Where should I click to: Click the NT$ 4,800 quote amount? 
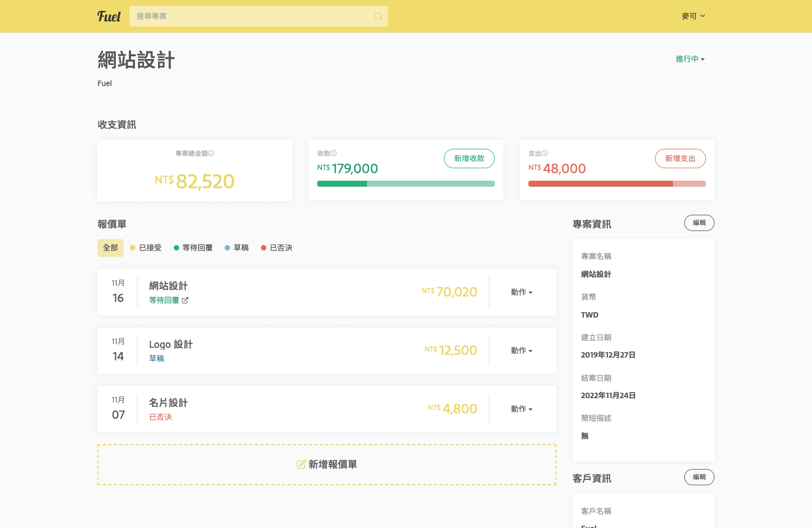[453, 409]
